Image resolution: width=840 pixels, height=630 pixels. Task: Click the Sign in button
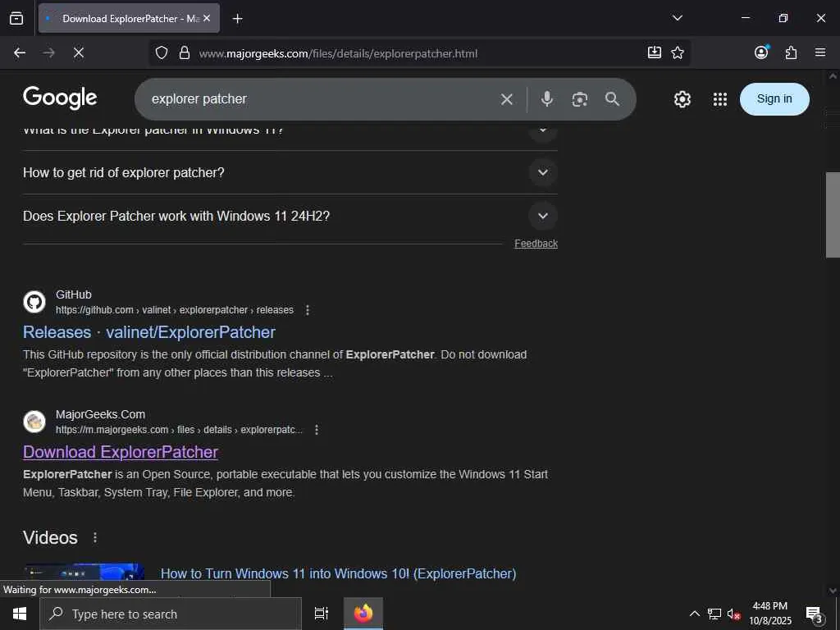774,99
